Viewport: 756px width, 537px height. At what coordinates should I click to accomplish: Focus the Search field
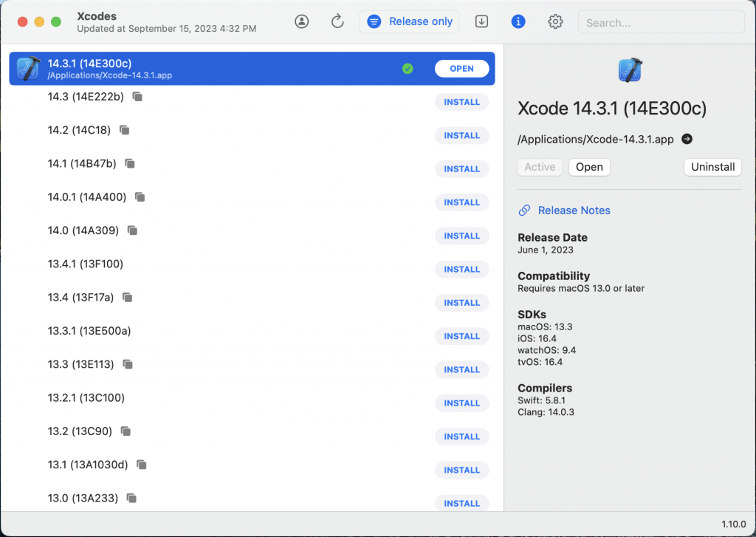click(661, 22)
